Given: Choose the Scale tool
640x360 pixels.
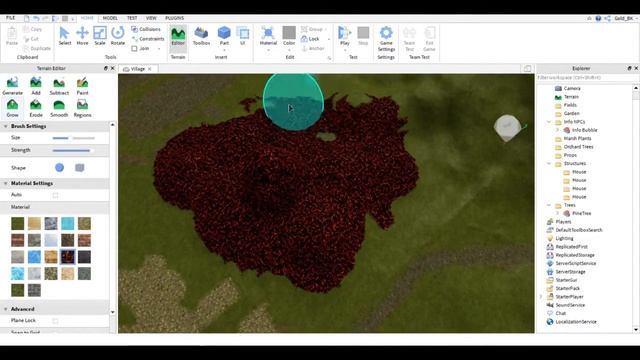Looking at the screenshot, I should point(100,36).
